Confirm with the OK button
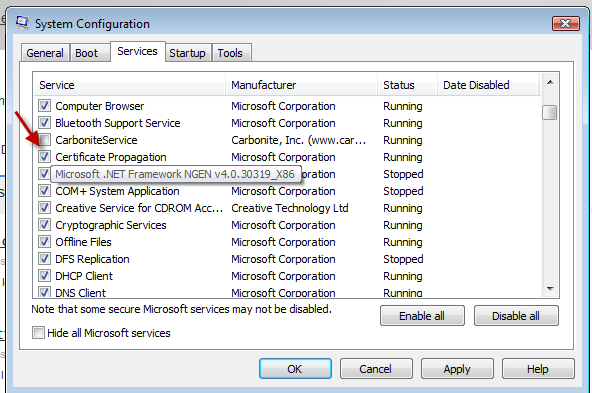 (295, 368)
